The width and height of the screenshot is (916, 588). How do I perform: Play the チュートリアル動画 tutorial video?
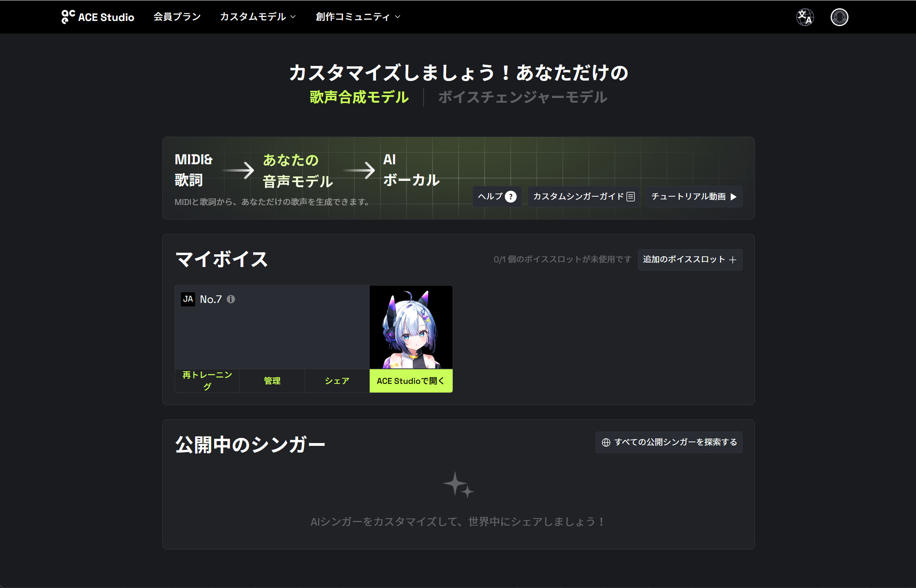694,197
